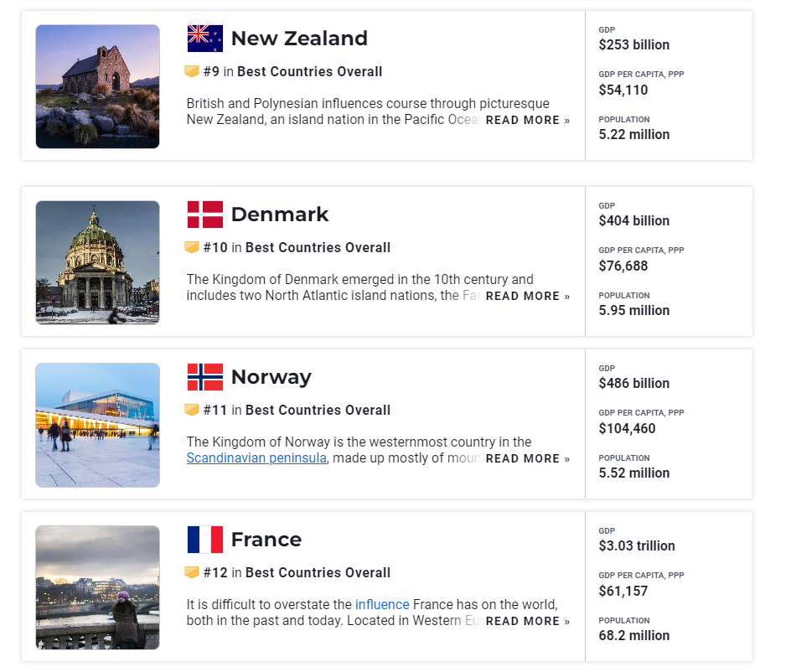Screen dimensions: 801x672
Task: Click the Norway opera house thumbnail
Action: click(97, 425)
